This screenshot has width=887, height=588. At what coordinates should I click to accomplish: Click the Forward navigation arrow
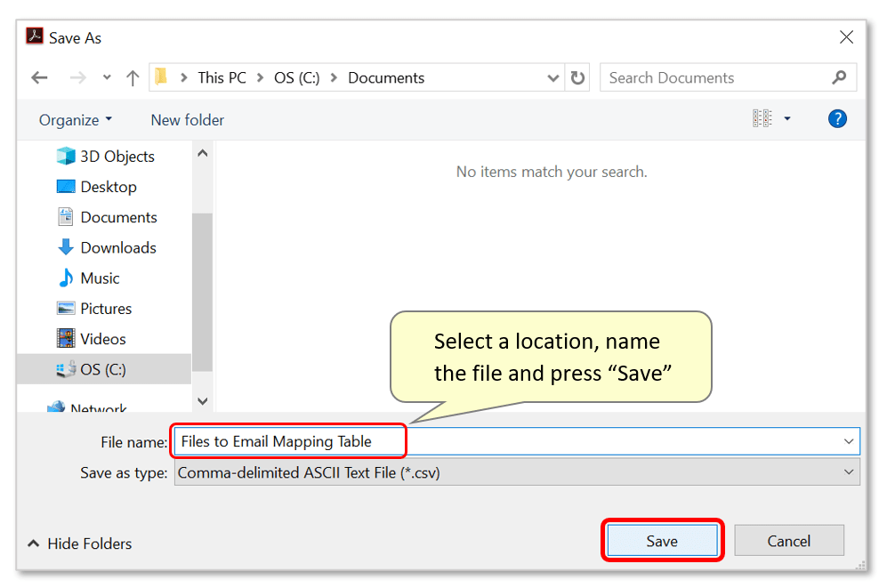pyautogui.click(x=77, y=77)
